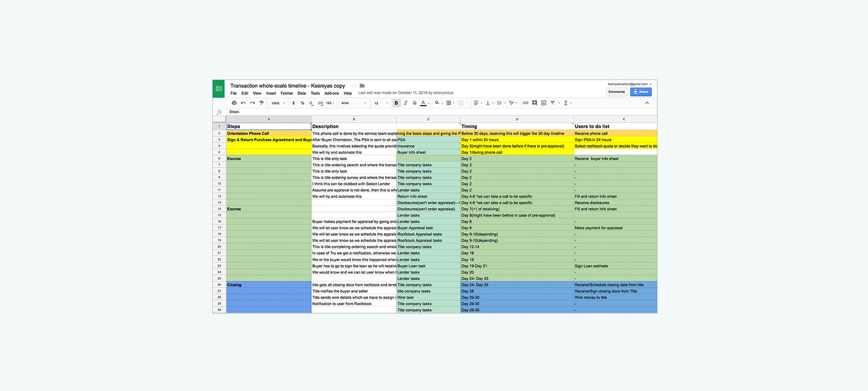
Task: Toggle bold formatting button
Action: click(396, 103)
